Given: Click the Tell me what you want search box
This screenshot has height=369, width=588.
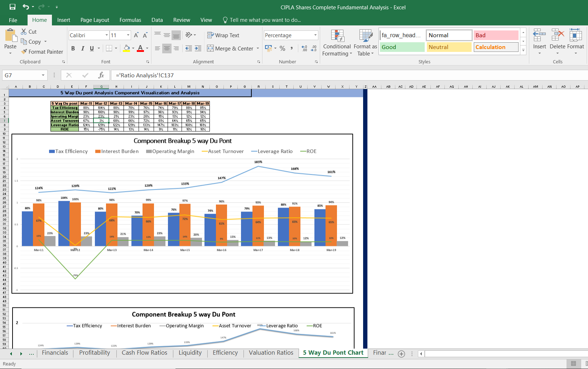Looking at the screenshot, I should 265,20.
